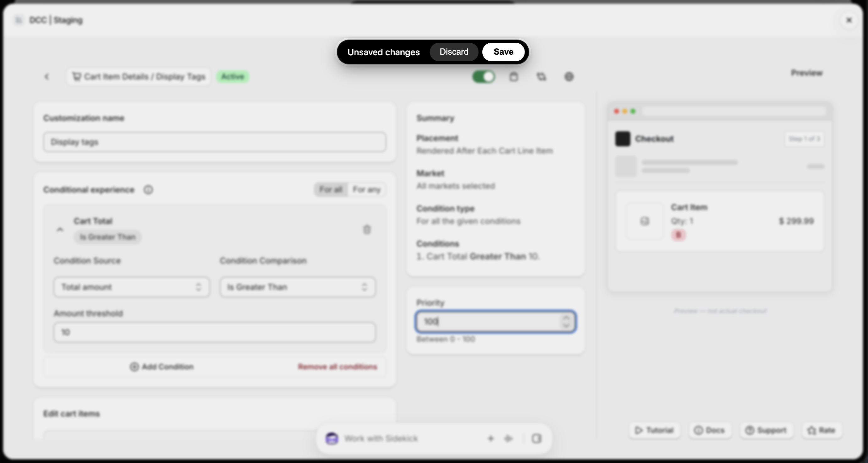Delete the Cart Total condition
Screen dimensions: 868x463
point(367,230)
